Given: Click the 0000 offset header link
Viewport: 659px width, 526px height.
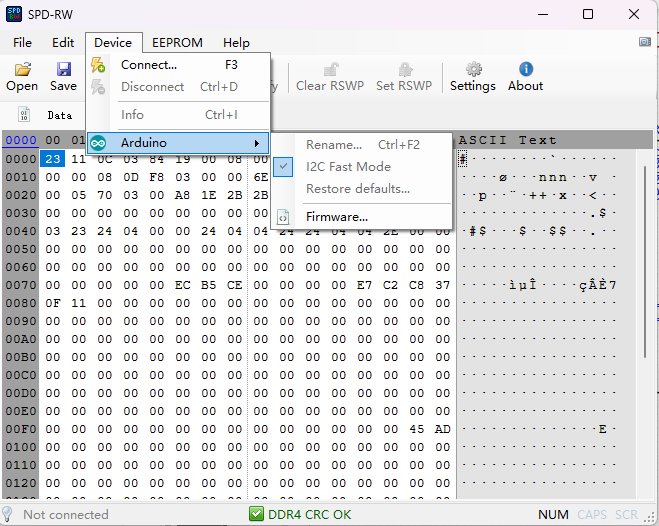Looking at the screenshot, I should tap(21, 140).
